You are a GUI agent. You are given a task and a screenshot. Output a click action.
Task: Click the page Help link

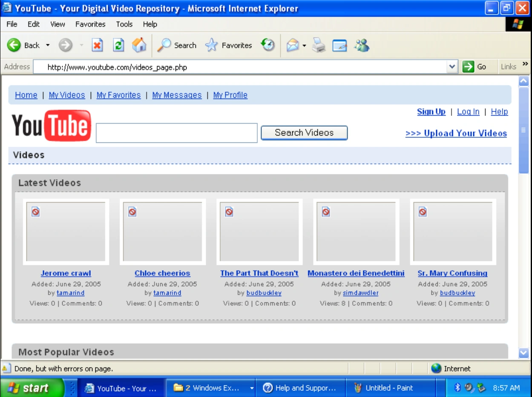coord(499,112)
